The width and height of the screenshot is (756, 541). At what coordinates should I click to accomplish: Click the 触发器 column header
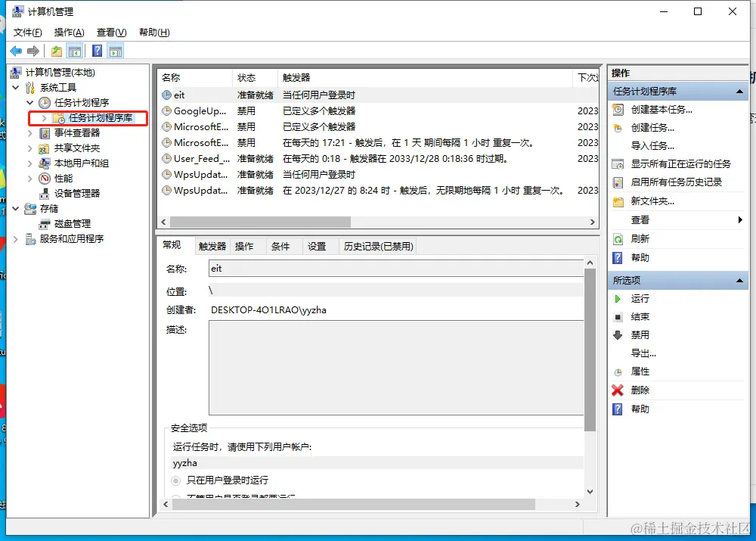tap(425, 78)
